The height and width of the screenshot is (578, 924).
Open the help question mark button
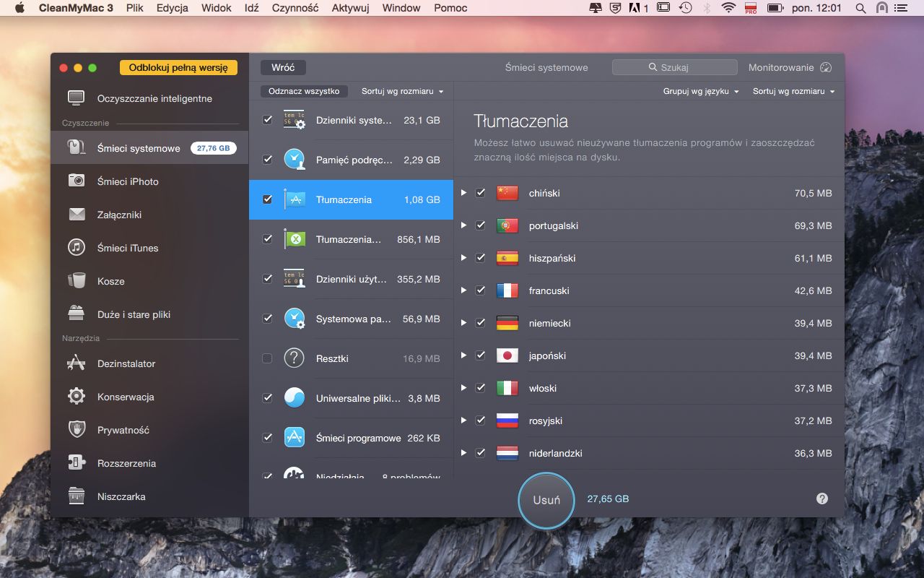pos(822,499)
